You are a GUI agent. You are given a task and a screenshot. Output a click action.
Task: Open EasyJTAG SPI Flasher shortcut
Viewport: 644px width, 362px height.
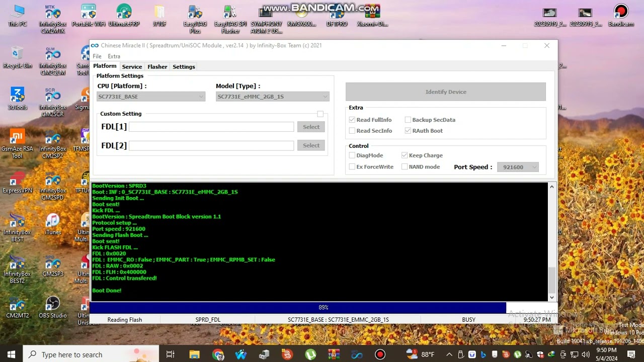point(230,19)
